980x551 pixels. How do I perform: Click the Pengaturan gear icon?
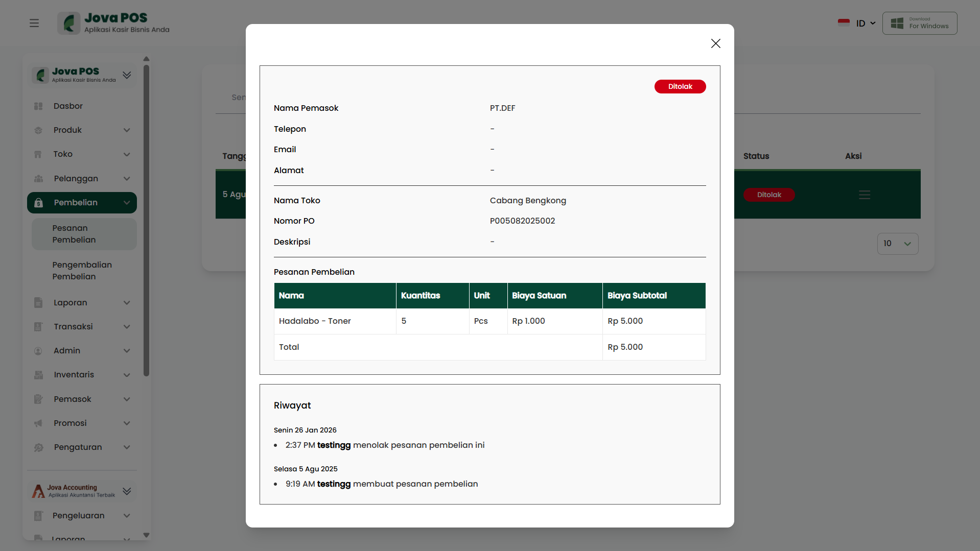[x=38, y=447]
